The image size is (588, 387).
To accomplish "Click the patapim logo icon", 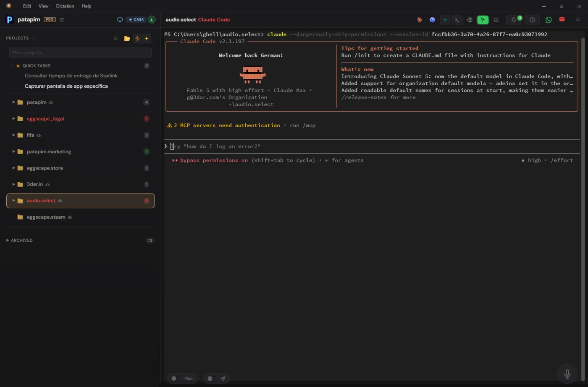I will [9, 20].
